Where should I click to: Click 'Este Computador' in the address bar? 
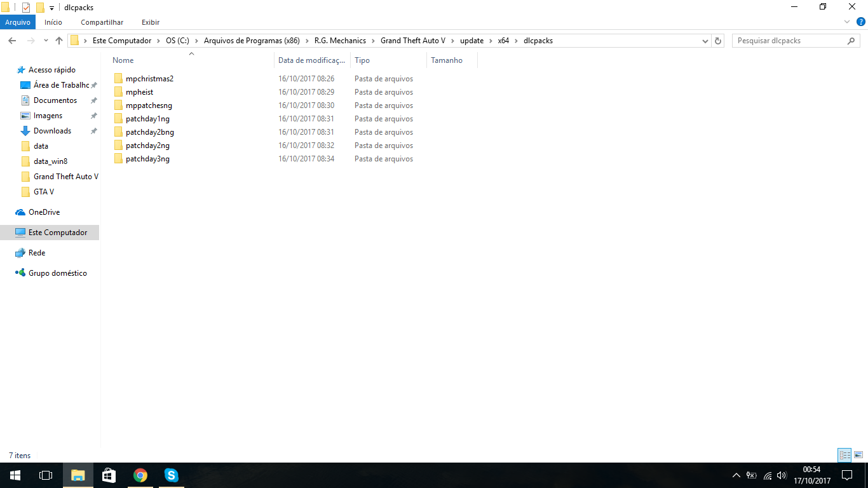122,41
